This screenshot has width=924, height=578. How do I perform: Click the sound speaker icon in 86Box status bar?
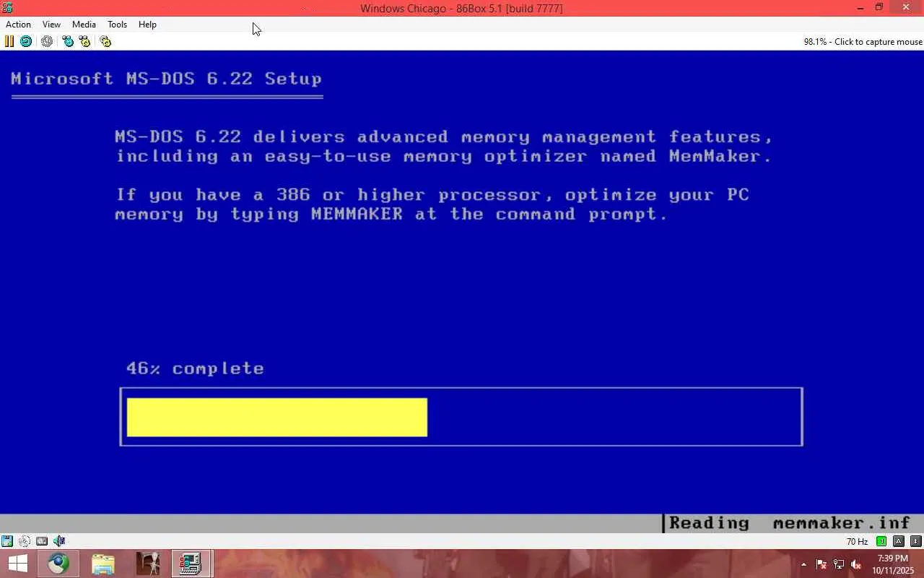(x=59, y=540)
